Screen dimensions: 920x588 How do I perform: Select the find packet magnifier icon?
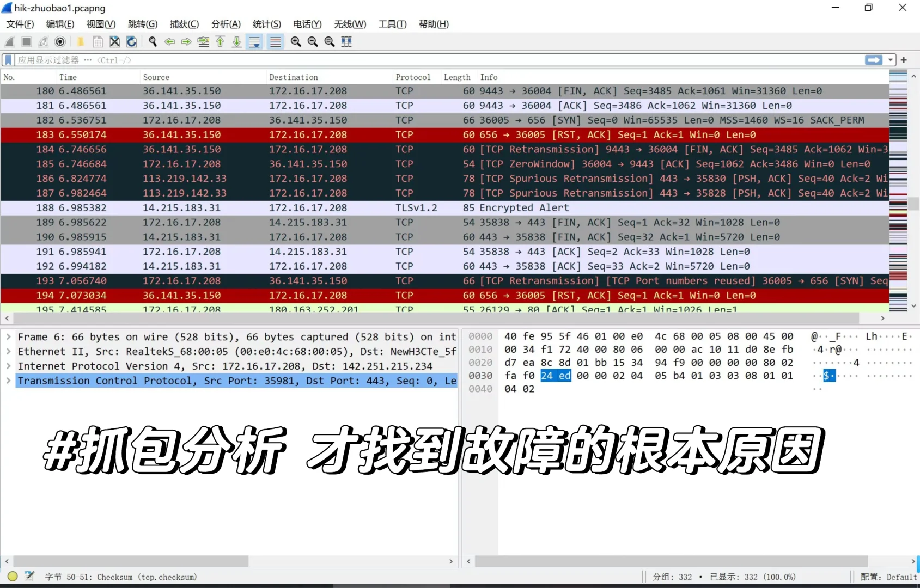tap(153, 42)
